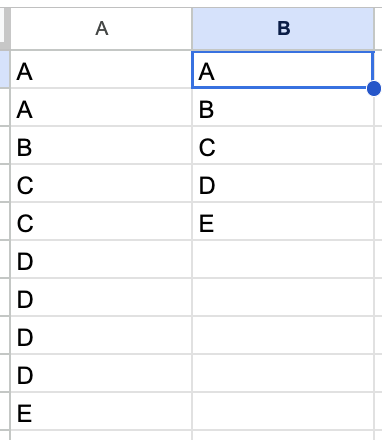Select the cell containing E in column B
This screenshot has width=382, height=440.
(x=283, y=221)
